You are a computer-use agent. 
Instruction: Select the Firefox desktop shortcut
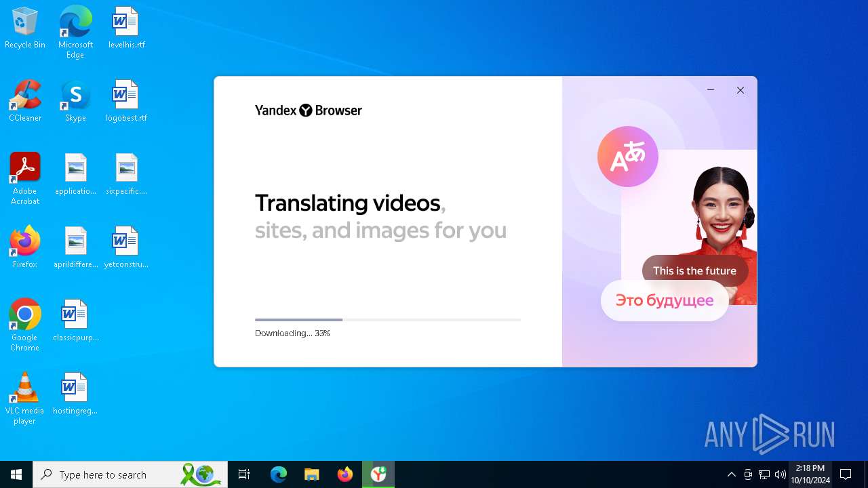tap(25, 248)
